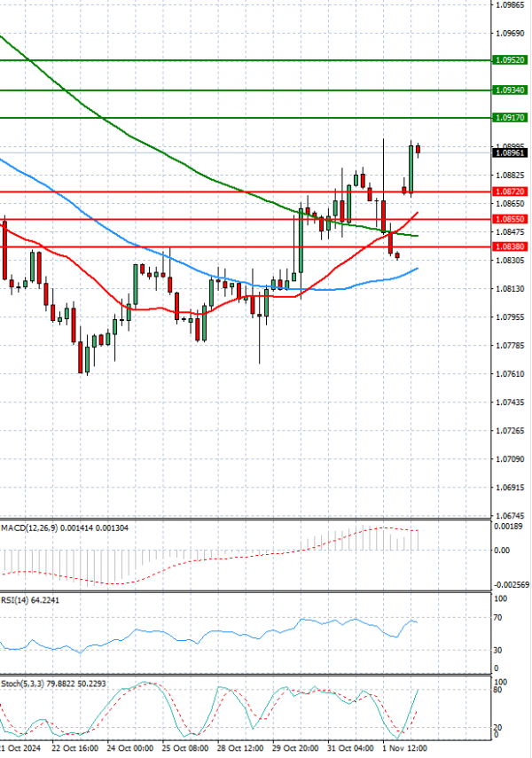The height and width of the screenshot is (758, 532).
Task: Click the 1.08130 price axis value
Action: pos(510,289)
